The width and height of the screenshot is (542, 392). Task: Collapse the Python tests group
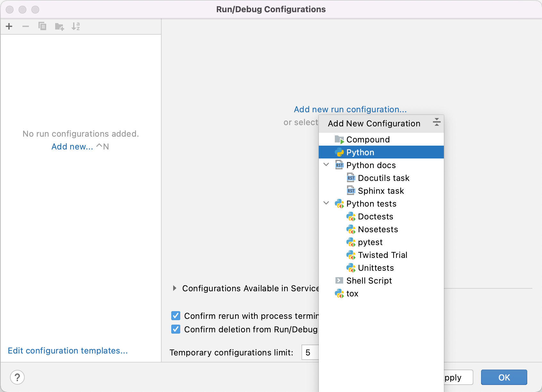coord(326,203)
